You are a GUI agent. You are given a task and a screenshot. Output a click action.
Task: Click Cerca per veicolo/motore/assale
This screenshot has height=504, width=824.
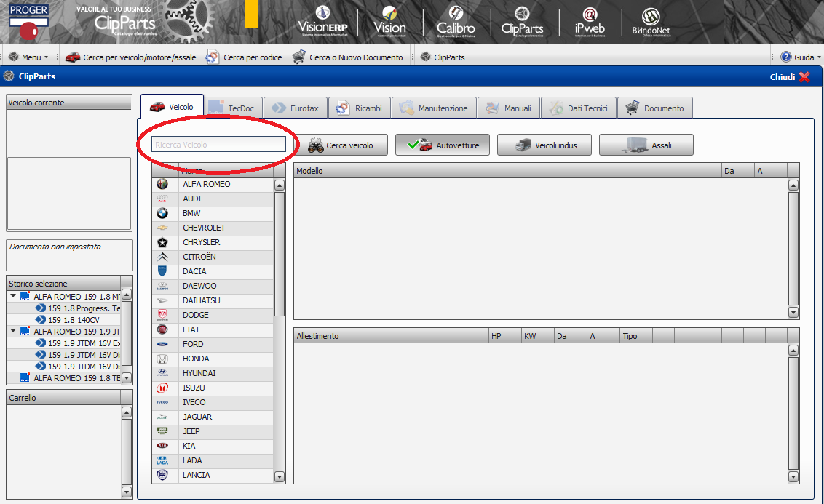[131, 57]
